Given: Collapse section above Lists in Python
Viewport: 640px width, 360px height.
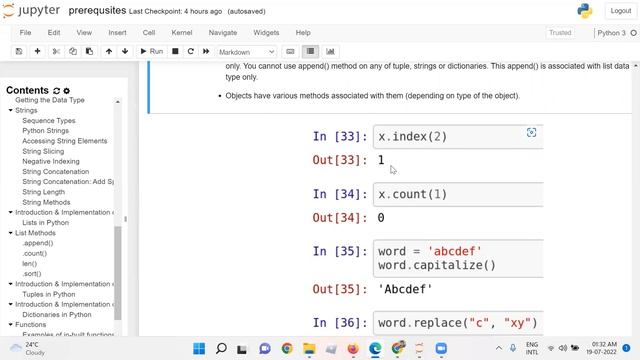Looking at the screenshot, I should coord(11,212).
